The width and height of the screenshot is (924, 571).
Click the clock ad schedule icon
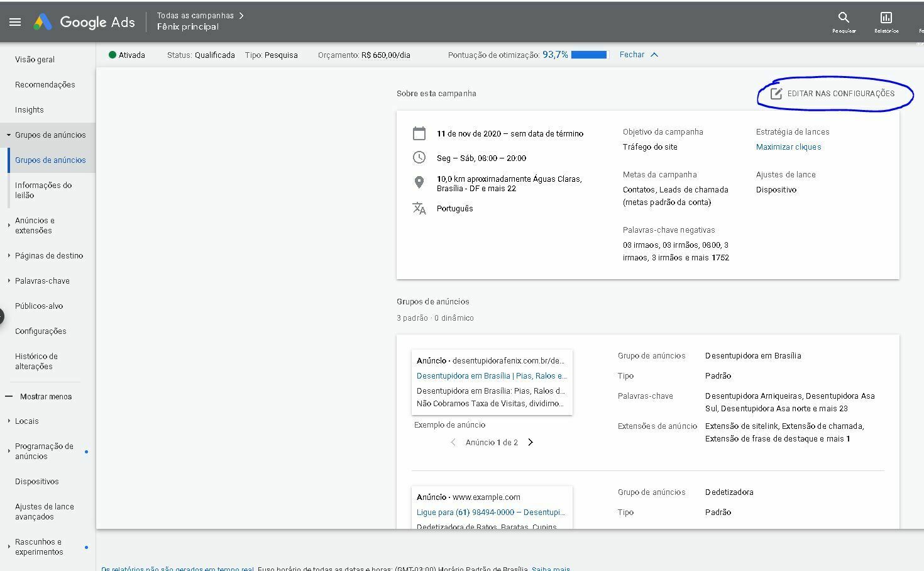[x=419, y=158]
